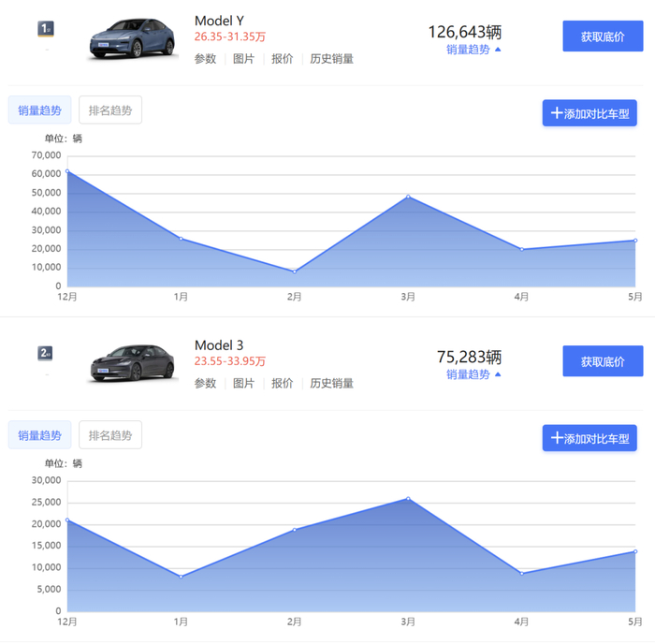Click the 75,283辆 sales figure
The image size is (655, 644).
(469, 358)
